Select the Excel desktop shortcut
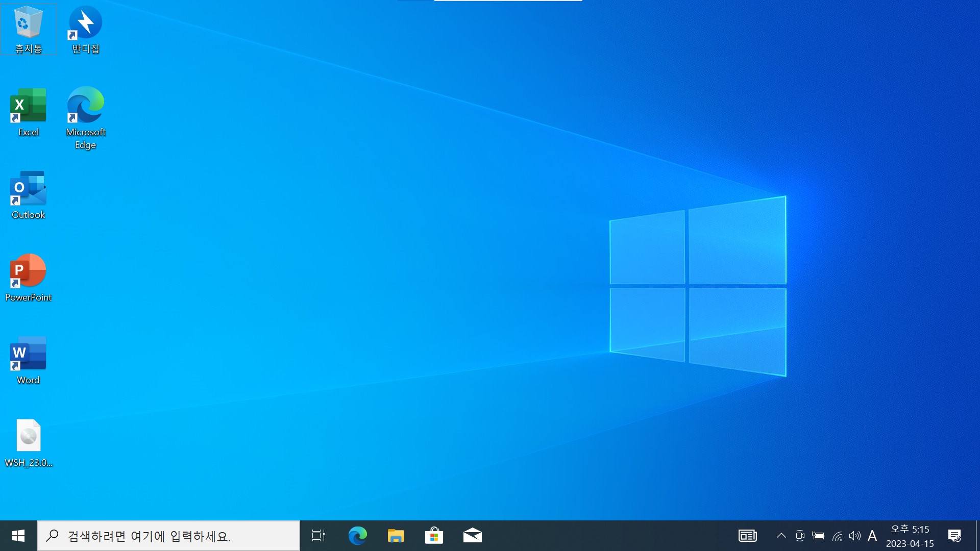The width and height of the screenshot is (980, 551). click(x=29, y=112)
